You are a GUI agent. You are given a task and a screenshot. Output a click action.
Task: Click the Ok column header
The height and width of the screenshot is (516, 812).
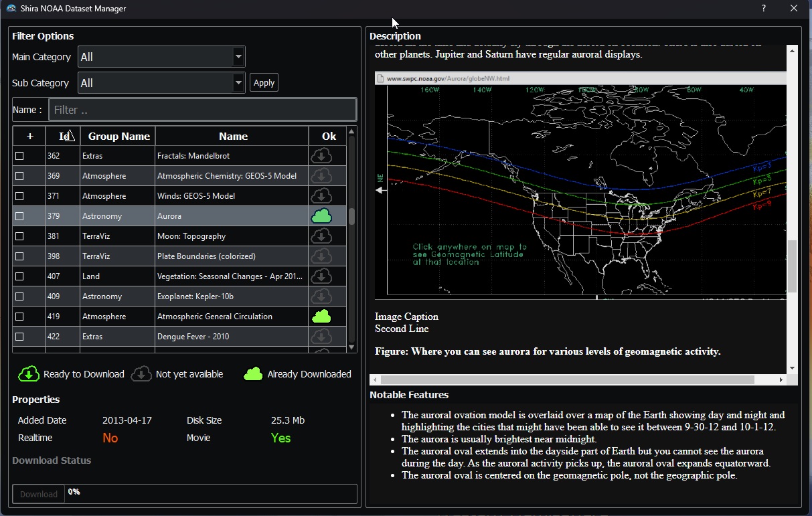coord(328,136)
